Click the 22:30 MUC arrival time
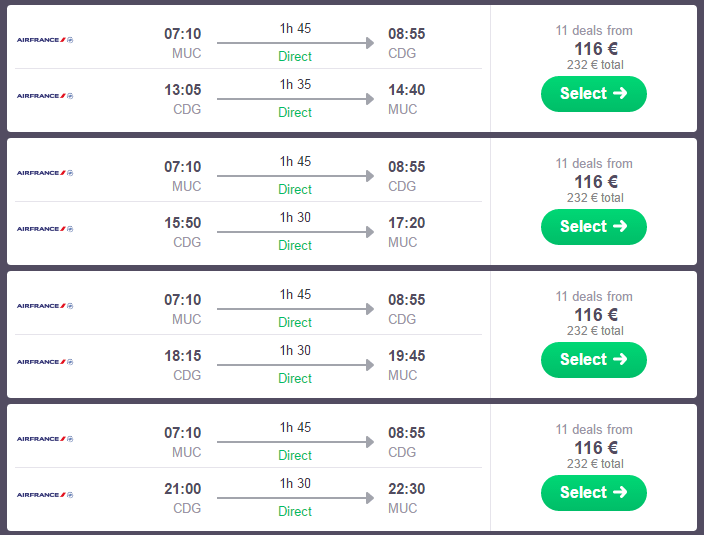The image size is (704, 535). (406, 489)
